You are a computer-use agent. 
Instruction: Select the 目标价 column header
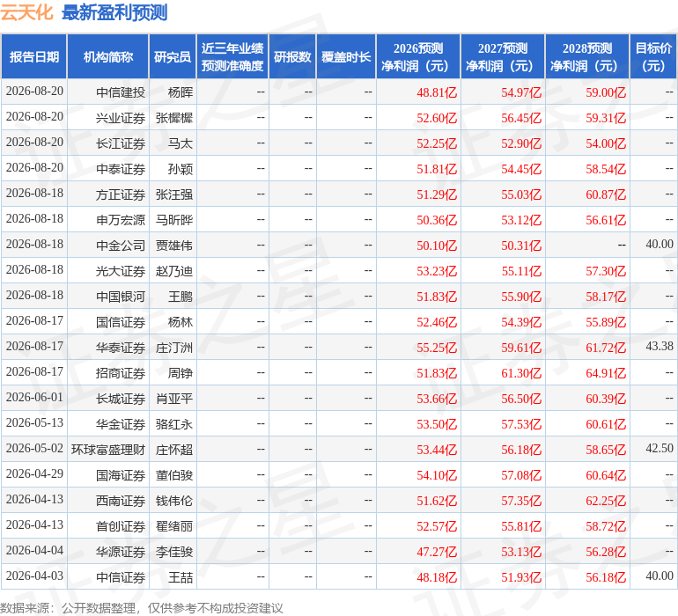coord(653,56)
